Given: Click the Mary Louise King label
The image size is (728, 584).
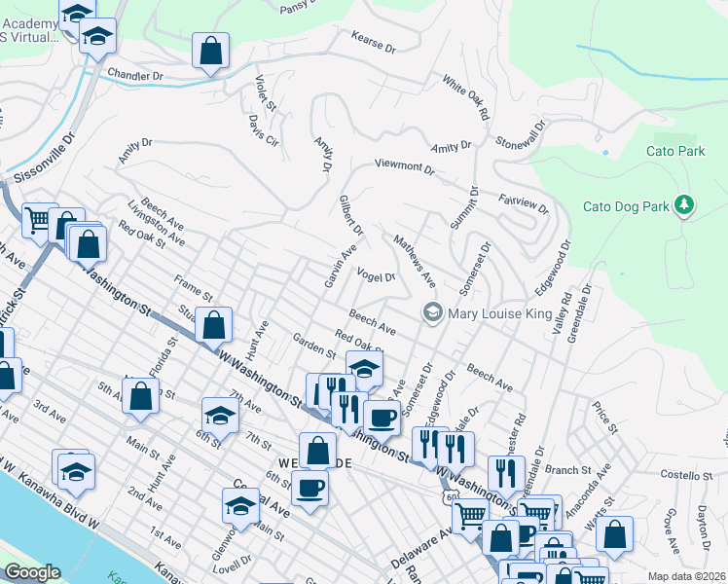Looking at the screenshot, I should pos(500,313).
